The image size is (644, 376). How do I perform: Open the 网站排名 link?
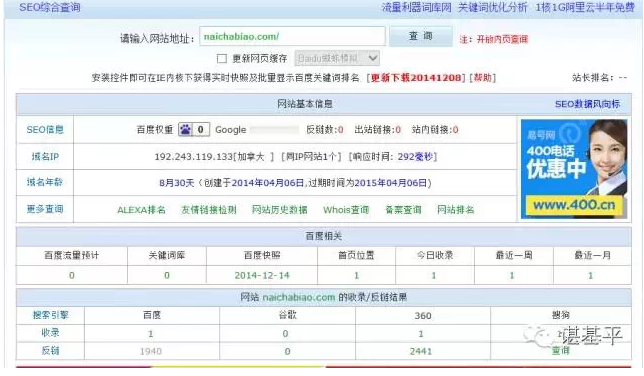coord(455,210)
